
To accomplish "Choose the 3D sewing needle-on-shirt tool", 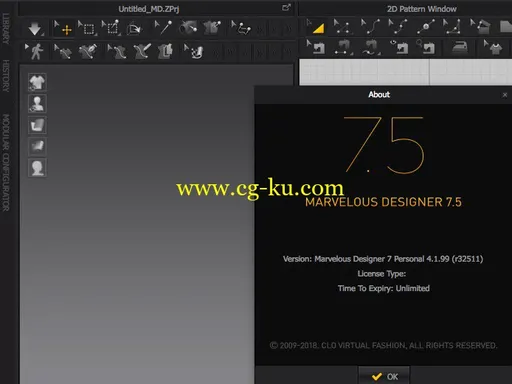I will coord(87,52).
